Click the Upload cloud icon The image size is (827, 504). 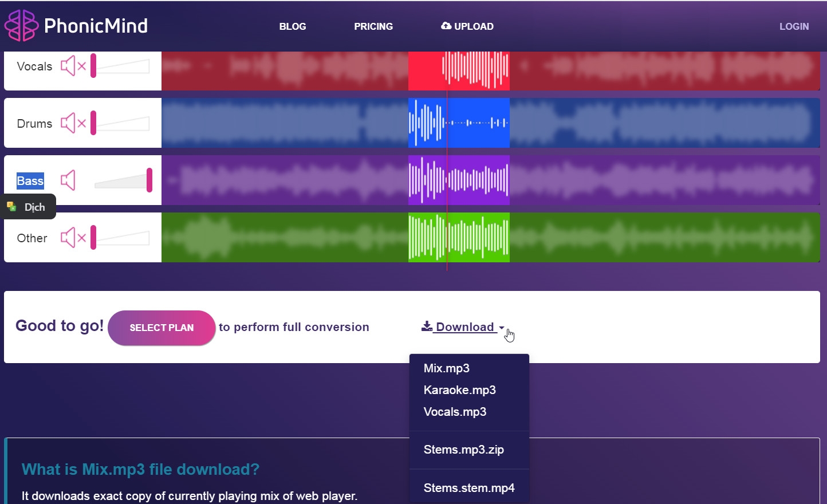point(446,26)
